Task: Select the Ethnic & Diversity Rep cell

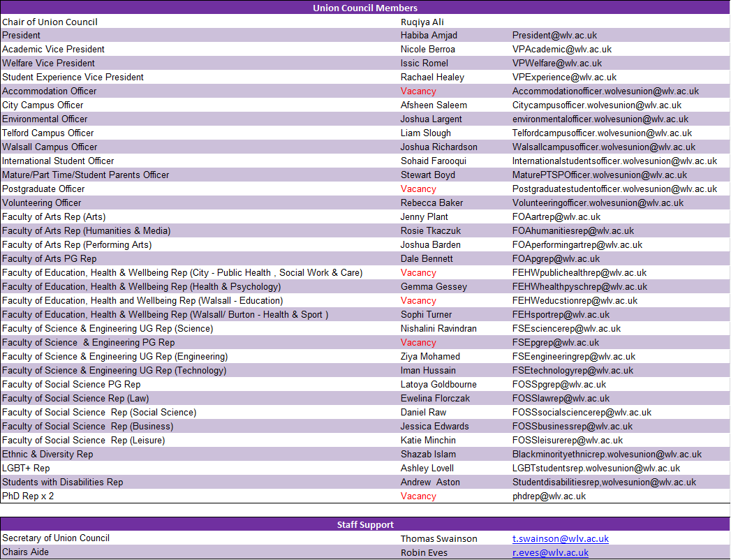Action: (x=47, y=455)
